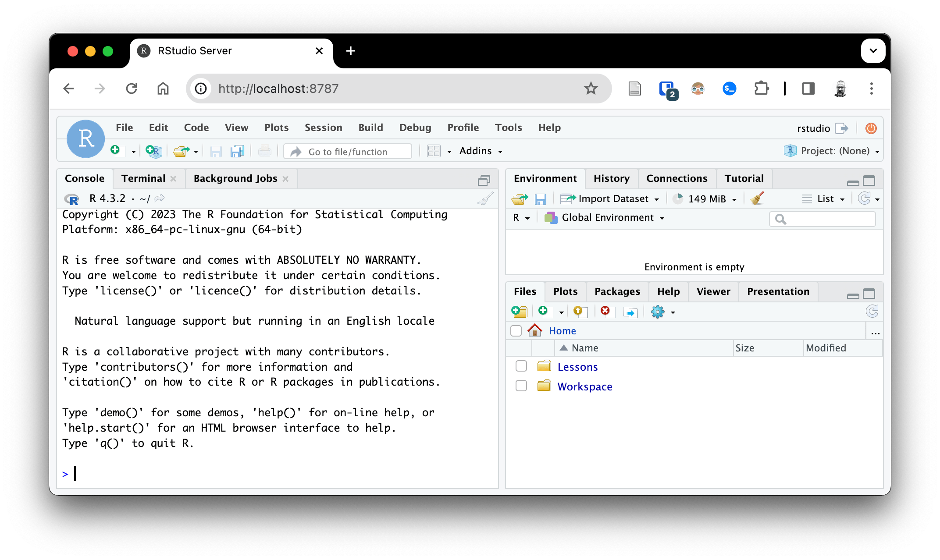This screenshot has height=560, width=940.
Task: Switch to the History tab
Action: tap(611, 178)
